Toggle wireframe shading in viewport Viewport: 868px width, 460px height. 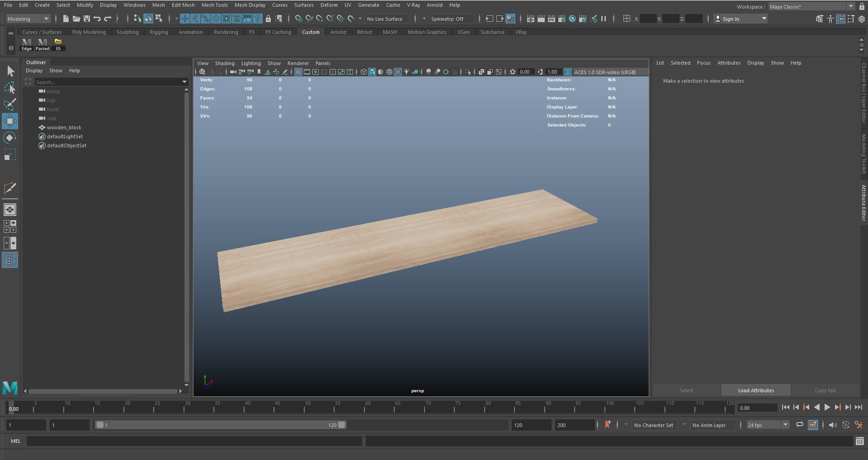click(x=363, y=72)
